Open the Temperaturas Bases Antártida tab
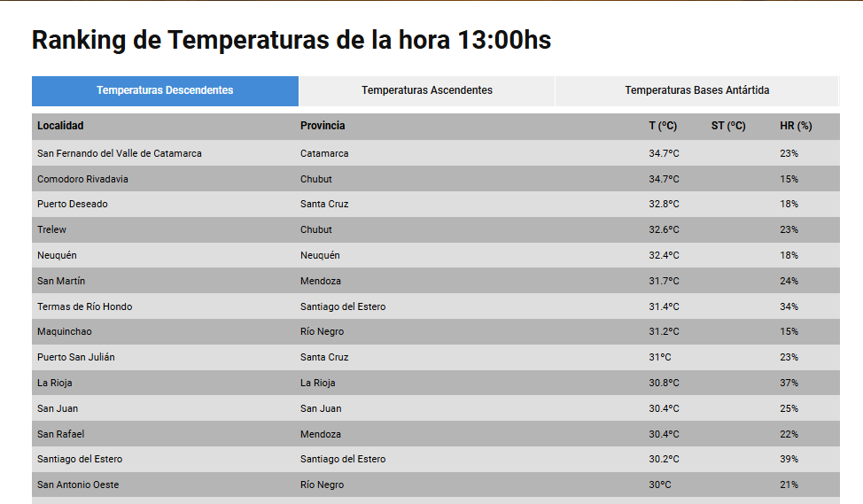863x504 pixels. click(696, 90)
